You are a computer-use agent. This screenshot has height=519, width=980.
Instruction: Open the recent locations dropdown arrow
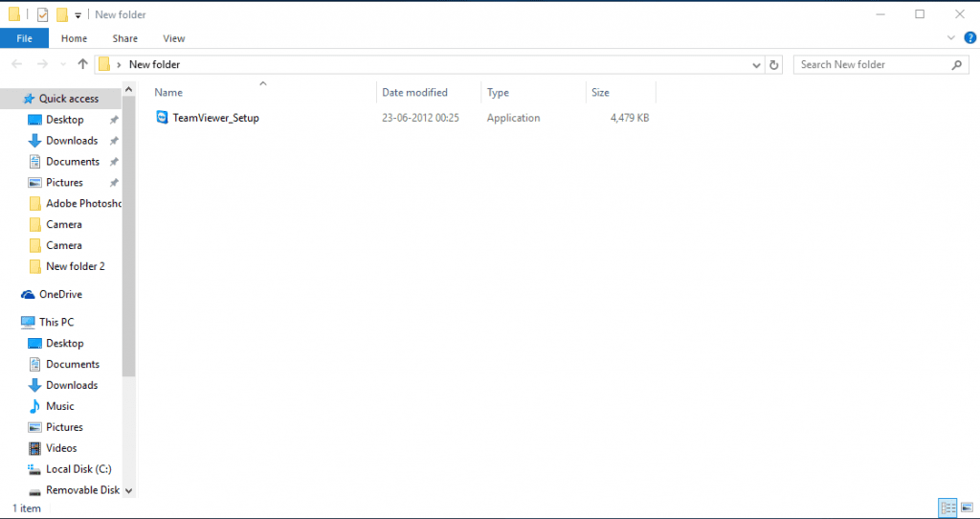[x=62, y=64]
